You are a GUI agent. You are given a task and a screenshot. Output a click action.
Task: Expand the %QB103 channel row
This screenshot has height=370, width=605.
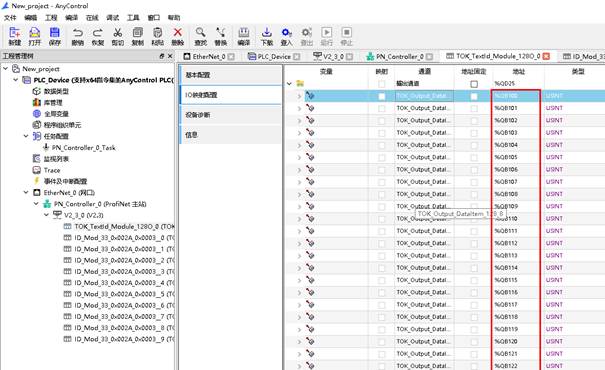tap(299, 133)
